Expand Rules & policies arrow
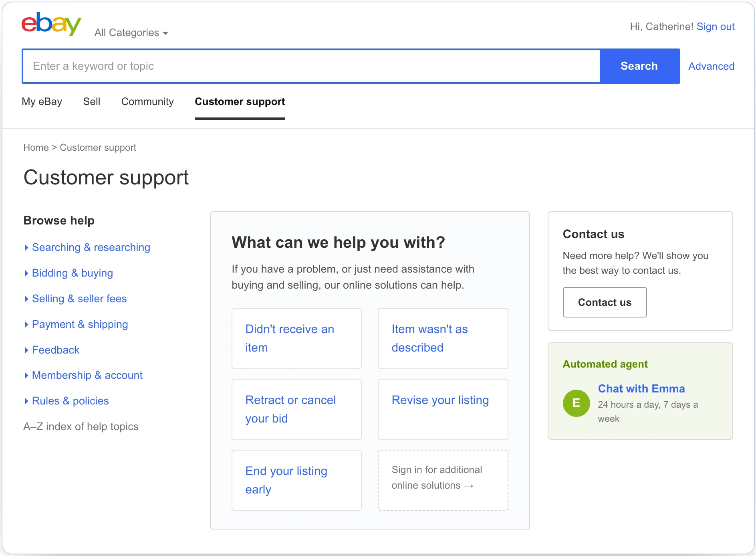Image resolution: width=756 pixels, height=556 pixels. pos(26,401)
